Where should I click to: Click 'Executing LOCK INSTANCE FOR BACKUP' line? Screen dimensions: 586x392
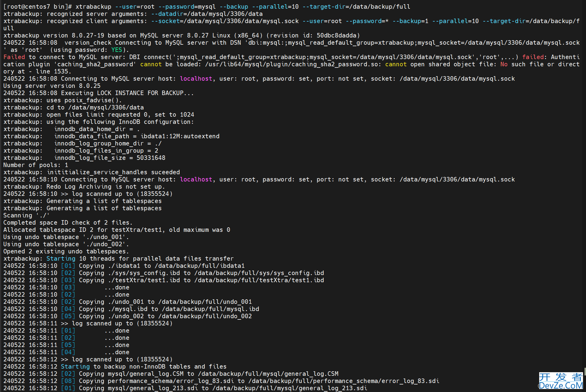98,93
